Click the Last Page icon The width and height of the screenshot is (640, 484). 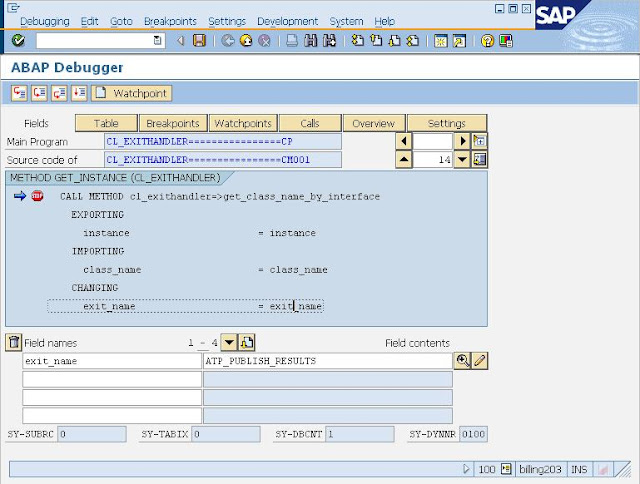coord(413,40)
